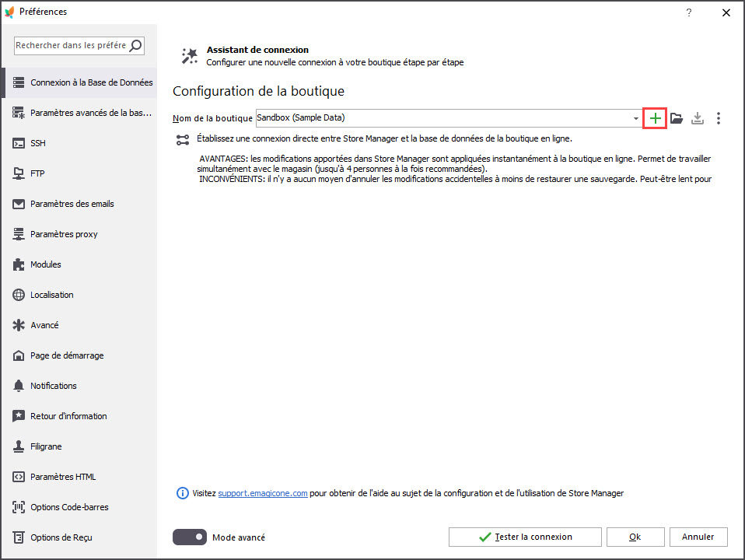
Task: Click the open folder icon beside store name
Action: (x=676, y=118)
